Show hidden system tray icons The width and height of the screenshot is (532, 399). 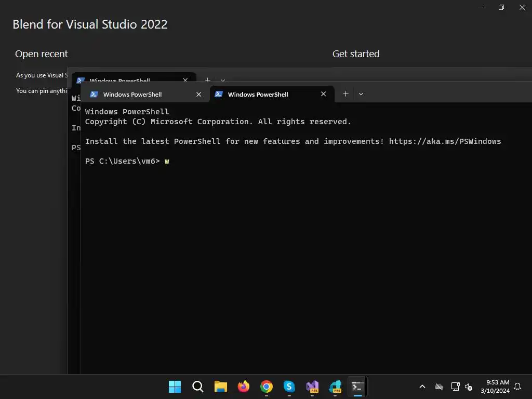[x=422, y=387]
